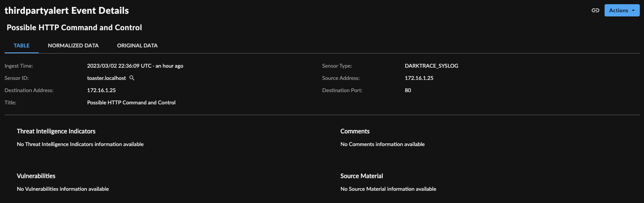Viewport: 644px width, 203px height.
Task: Click the Vulnerabilities section heading
Action: pos(36,176)
